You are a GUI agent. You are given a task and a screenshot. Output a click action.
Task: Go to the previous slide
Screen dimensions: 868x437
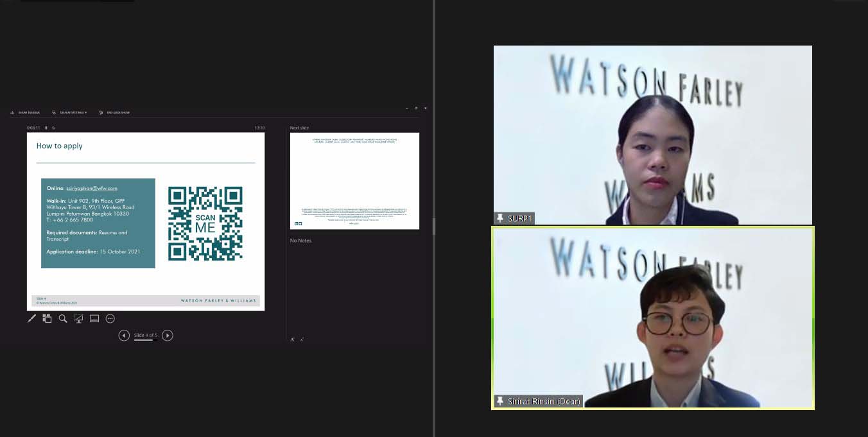(124, 335)
